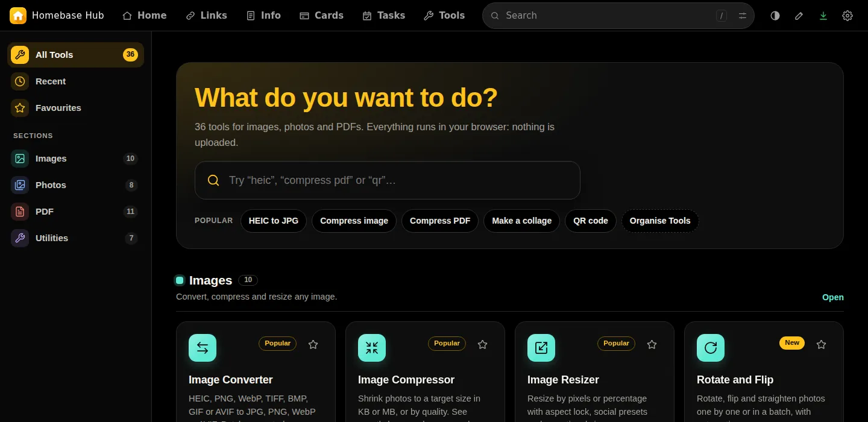Click the Popular badge on Image Resizer

point(617,344)
